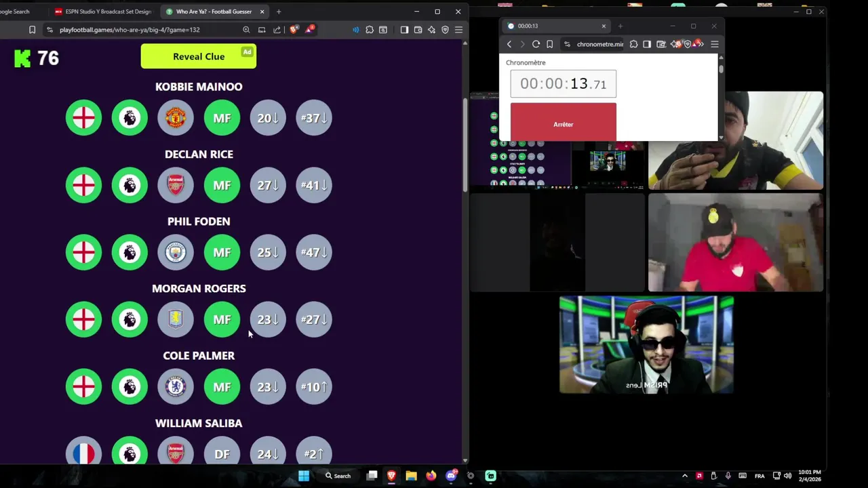Click the WILLIAM SALIBA guess name
This screenshot has width=868, height=488.
pyautogui.click(x=199, y=423)
